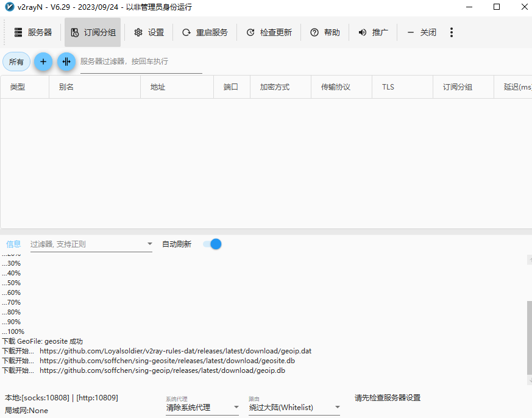Sort by the 类型 column header

pyautogui.click(x=25, y=87)
